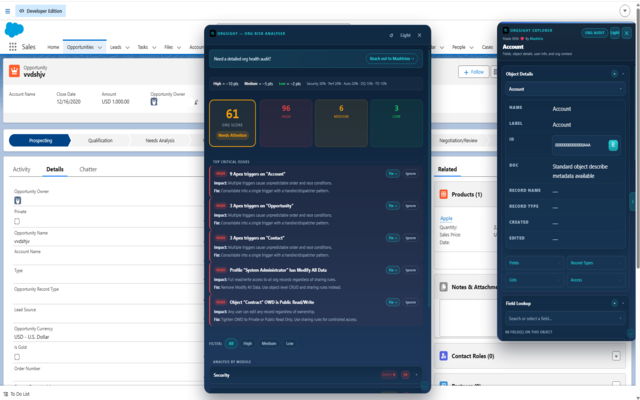The height and width of the screenshot is (400, 640).
Task: Click the owner avatar in Details section
Action: tap(18, 200)
